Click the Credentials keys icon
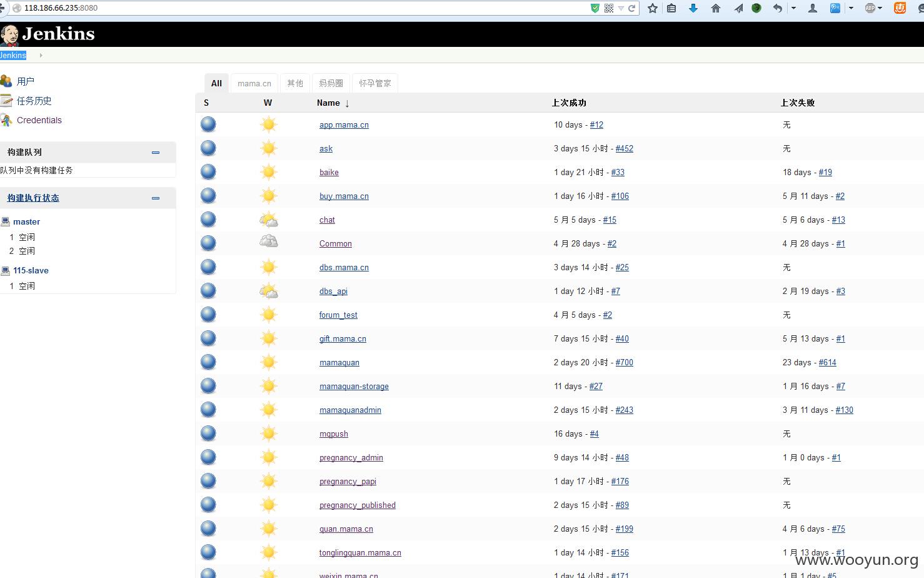This screenshot has height=578, width=924. point(6,120)
